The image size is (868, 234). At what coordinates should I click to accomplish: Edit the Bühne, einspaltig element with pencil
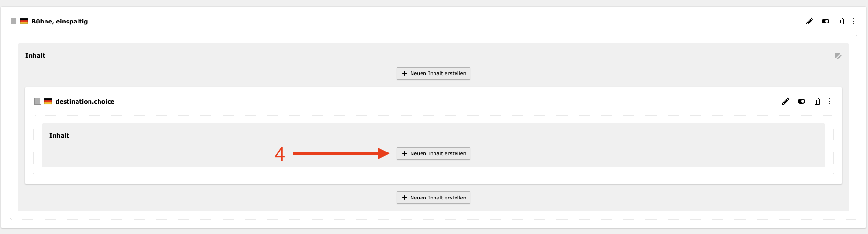[810, 21]
